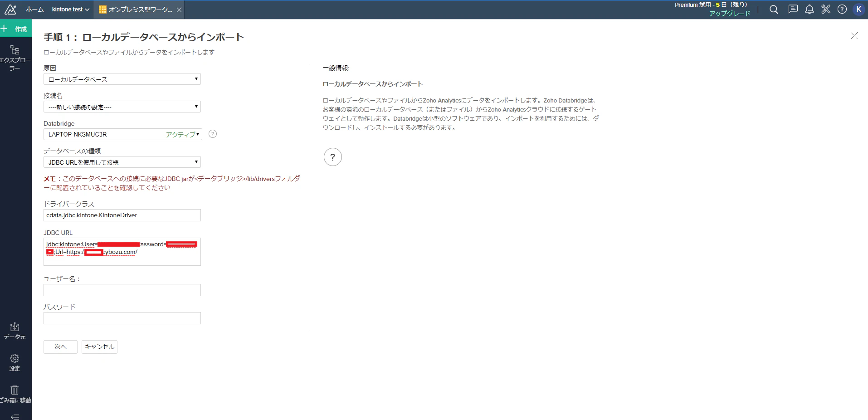
Task: Collapse the sidebar with the arrow icon
Action: tap(15, 416)
